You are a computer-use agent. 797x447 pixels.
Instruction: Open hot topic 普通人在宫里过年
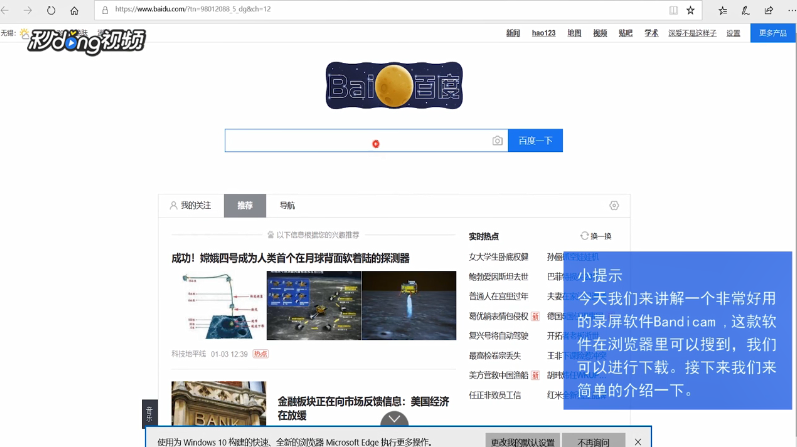click(x=498, y=296)
